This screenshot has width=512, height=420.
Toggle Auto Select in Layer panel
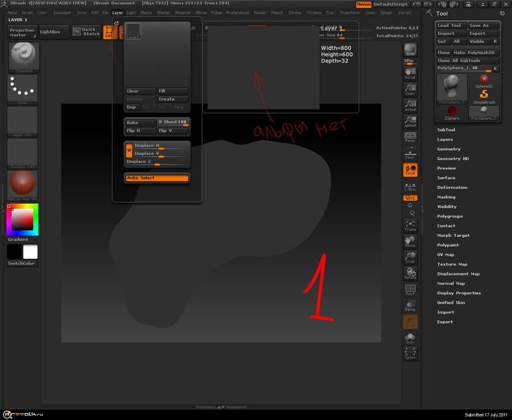[157, 178]
